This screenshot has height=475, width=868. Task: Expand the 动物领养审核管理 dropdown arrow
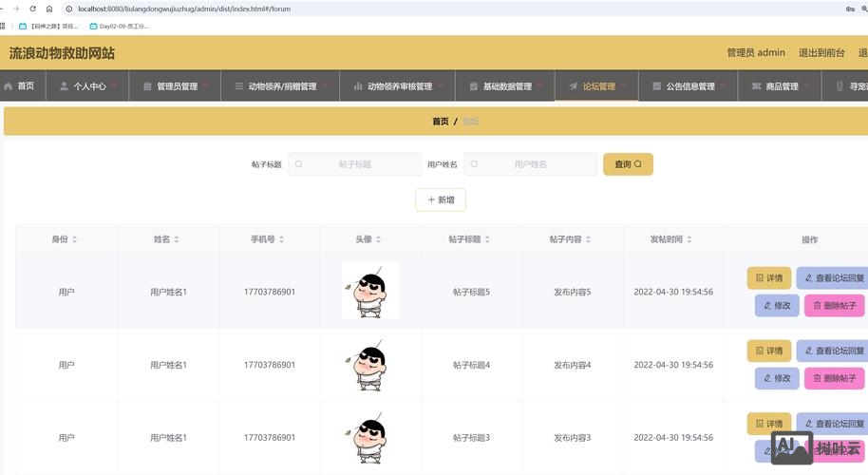tap(441, 85)
